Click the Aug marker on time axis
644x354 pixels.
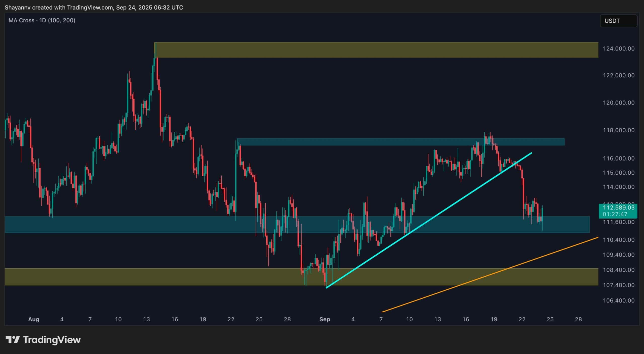pos(33,319)
